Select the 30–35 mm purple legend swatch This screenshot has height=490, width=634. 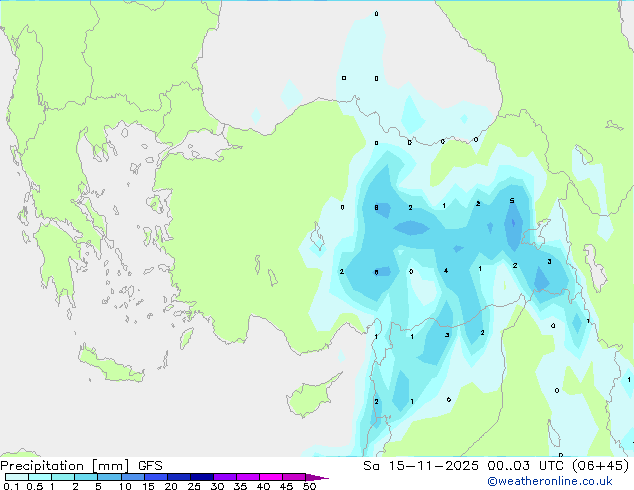pos(224,477)
